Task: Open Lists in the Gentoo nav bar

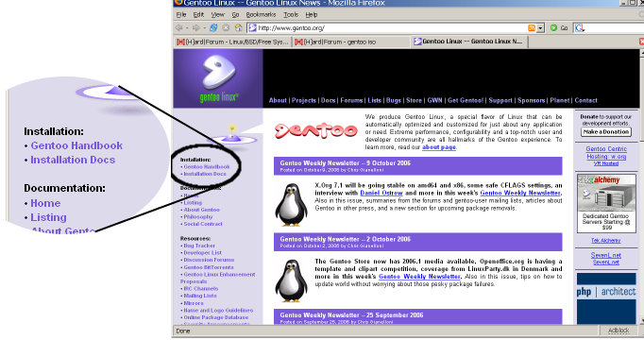Action: (375, 100)
